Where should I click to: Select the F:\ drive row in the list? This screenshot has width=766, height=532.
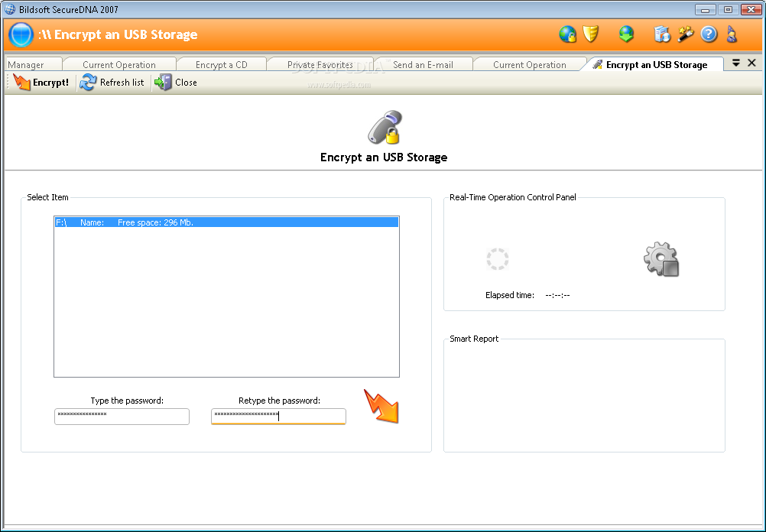pos(227,222)
